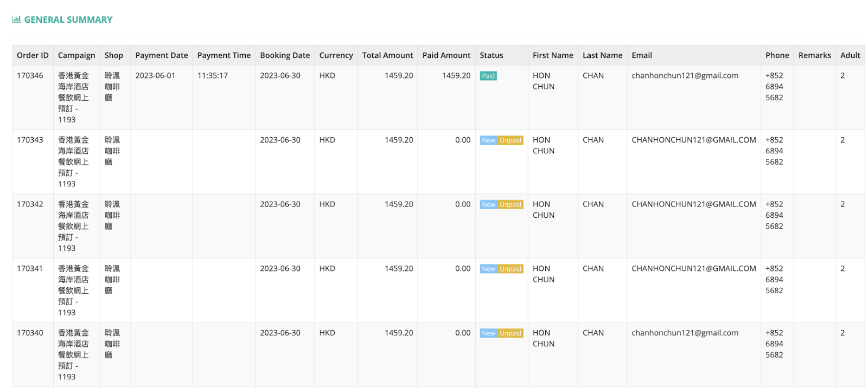This screenshot has width=868, height=388.
Task: Click email of order 170340
Action: pyautogui.click(x=685, y=333)
